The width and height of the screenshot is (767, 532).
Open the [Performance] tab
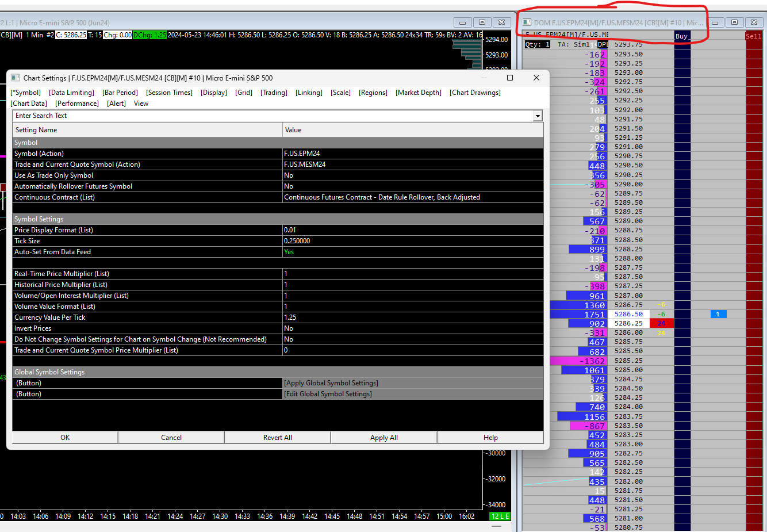click(77, 104)
